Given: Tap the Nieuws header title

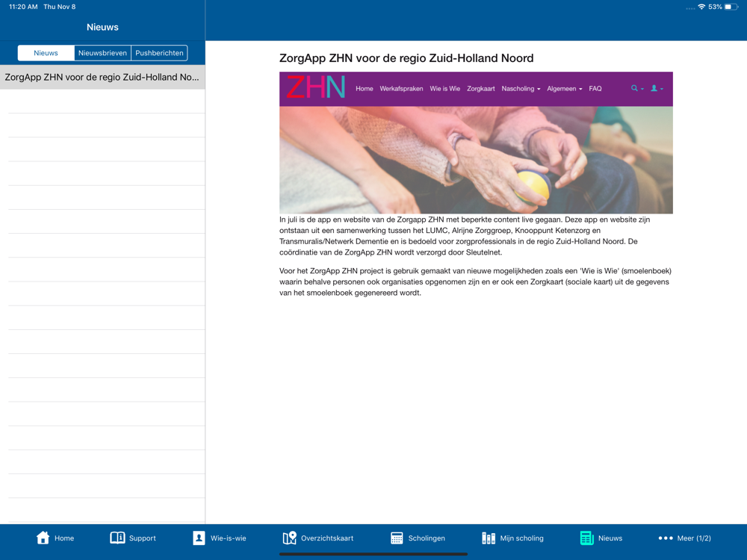Looking at the screenshot, I should click(x=102, y=27).
